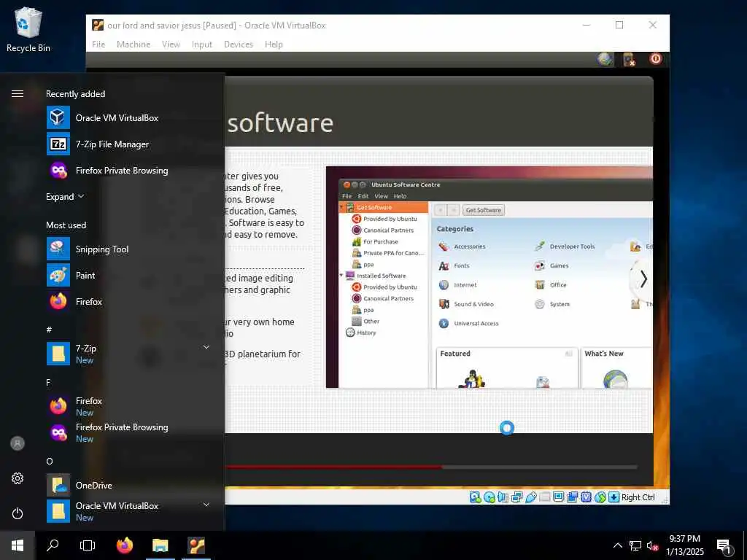Click the VirtualBox window title bar text
The height and width of the screenshot is (560, 747).
(216, 26)
